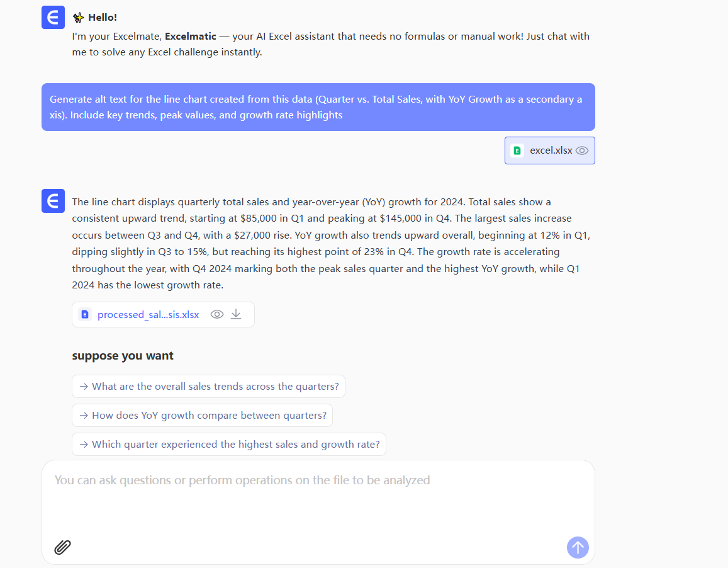
Task: Preview the processed file using eye icon
Action: pyautogui.click(x=217, y=314)
